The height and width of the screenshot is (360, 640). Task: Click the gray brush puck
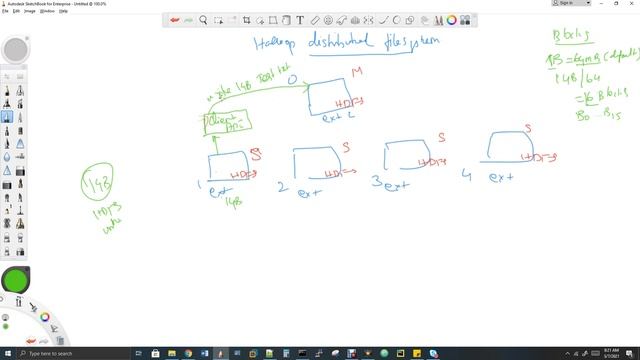coord(16,50)
